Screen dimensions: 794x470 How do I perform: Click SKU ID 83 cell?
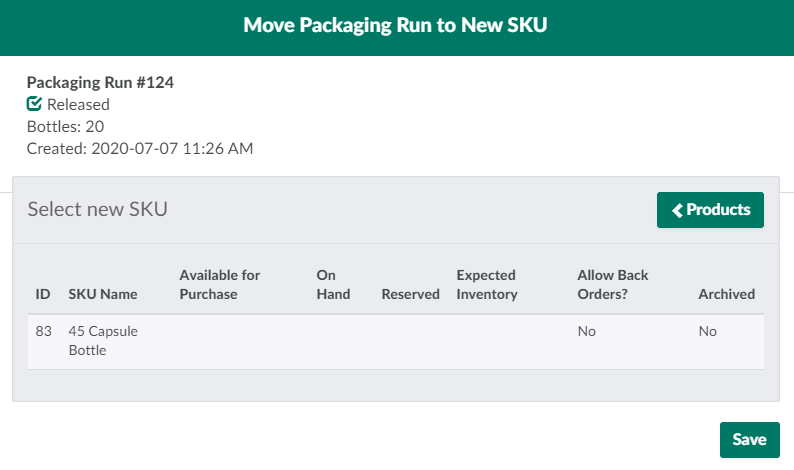tap(43, 331)
